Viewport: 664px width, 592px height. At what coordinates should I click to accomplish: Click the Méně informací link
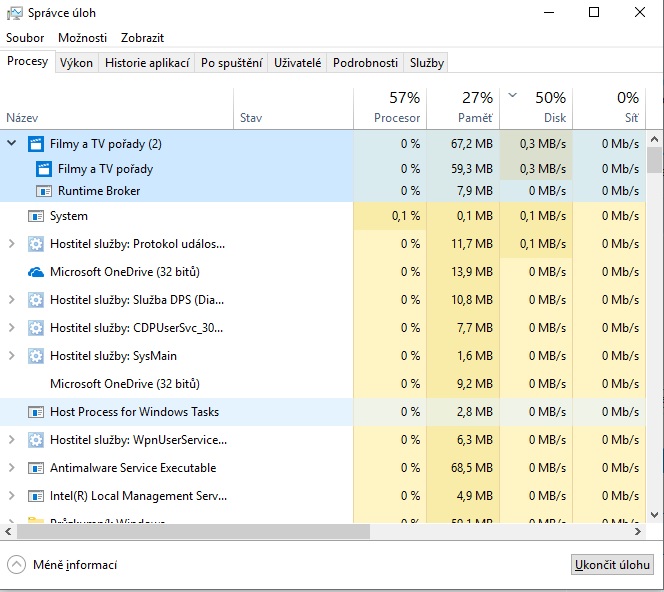tap(75, 565)
